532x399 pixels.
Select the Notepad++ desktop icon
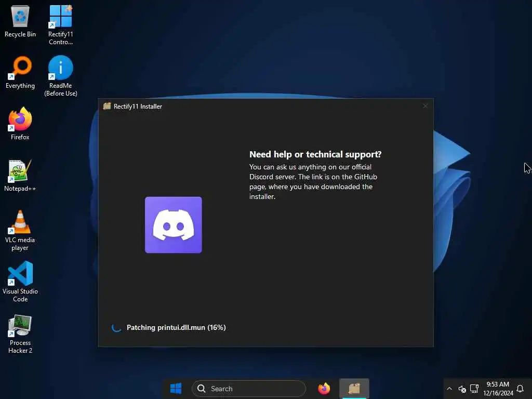pos(20,176)
